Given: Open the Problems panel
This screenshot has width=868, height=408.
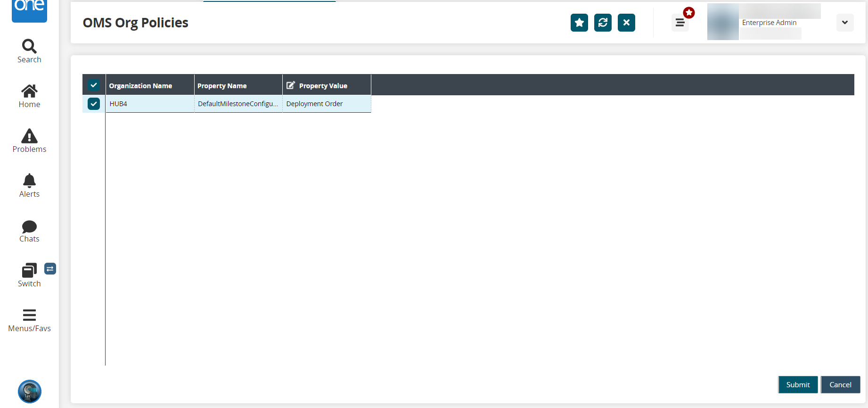Looking at the screenshot, I should tap(29, 141).
